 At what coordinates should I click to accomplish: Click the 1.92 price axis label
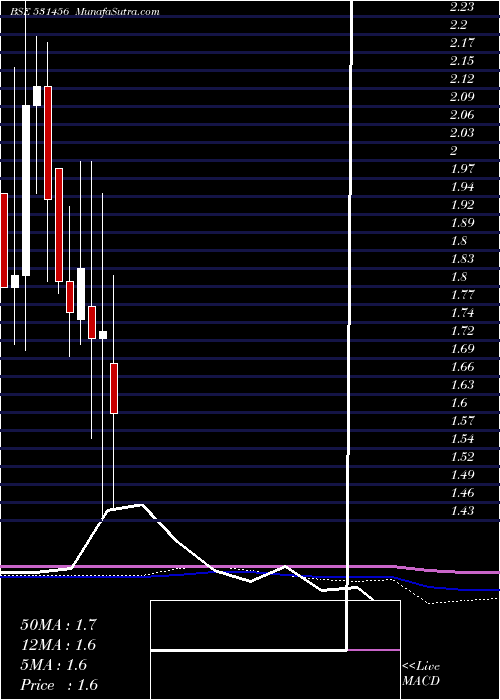click(x=462, y=205)
